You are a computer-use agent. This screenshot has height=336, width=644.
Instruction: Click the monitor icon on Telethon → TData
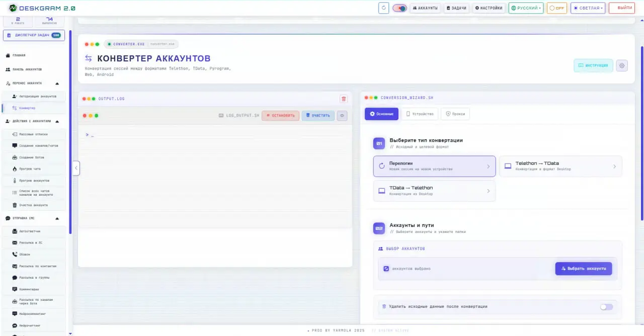(x=508, y=166)
